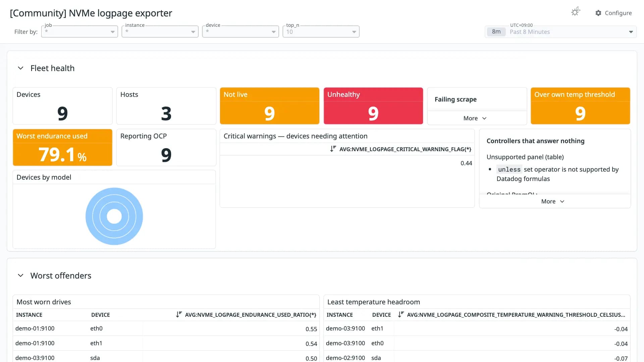Open the top_n filter dropdown
644x362 pixels.
click(x=321, y=32)
